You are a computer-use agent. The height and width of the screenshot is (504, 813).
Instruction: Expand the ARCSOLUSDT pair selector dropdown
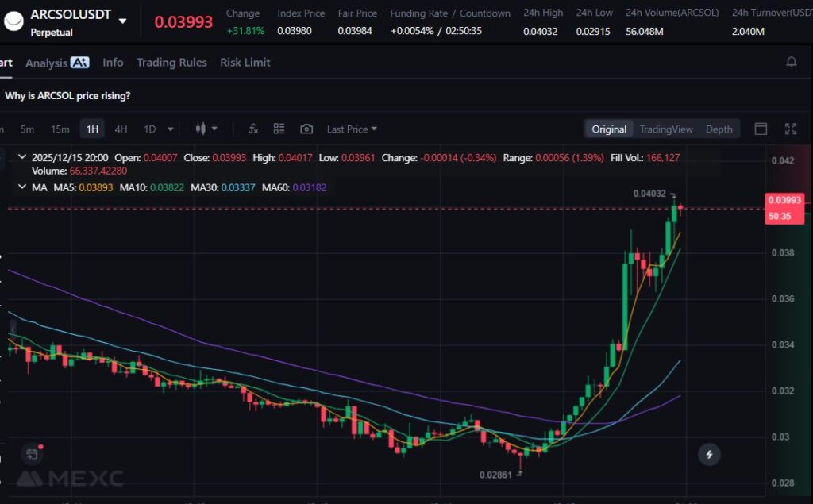tap(121, 21)
